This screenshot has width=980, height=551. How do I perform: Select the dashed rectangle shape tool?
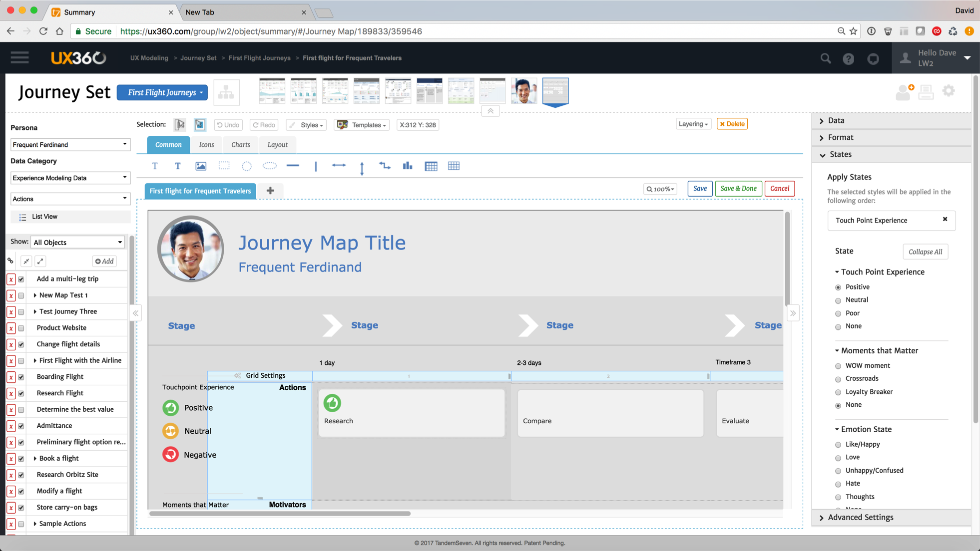pos(224,166)
